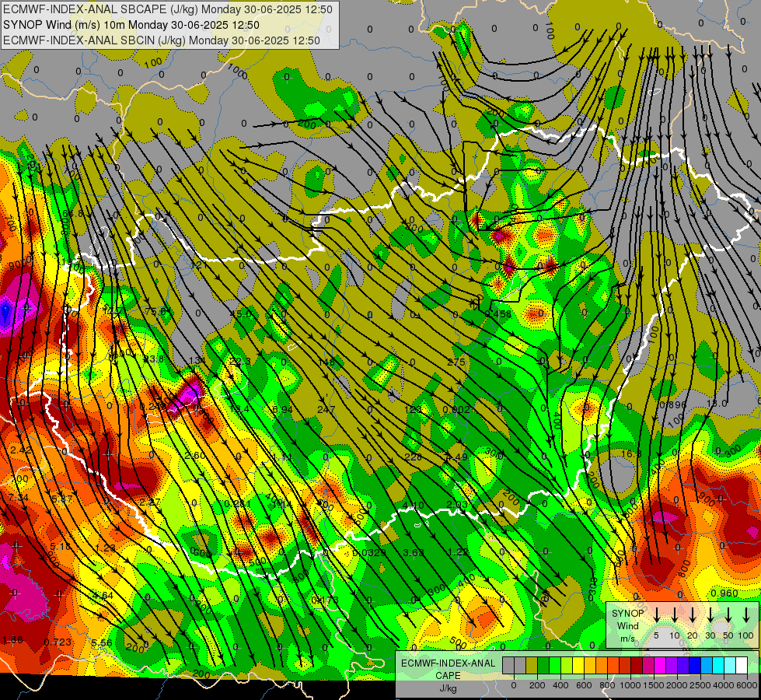
Task: Click the 50 m/s wind arrow in legend
Action: (728, 614)
